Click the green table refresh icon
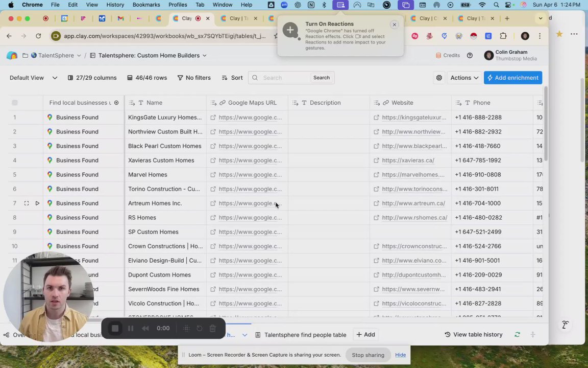 click(x=517, y=335)
